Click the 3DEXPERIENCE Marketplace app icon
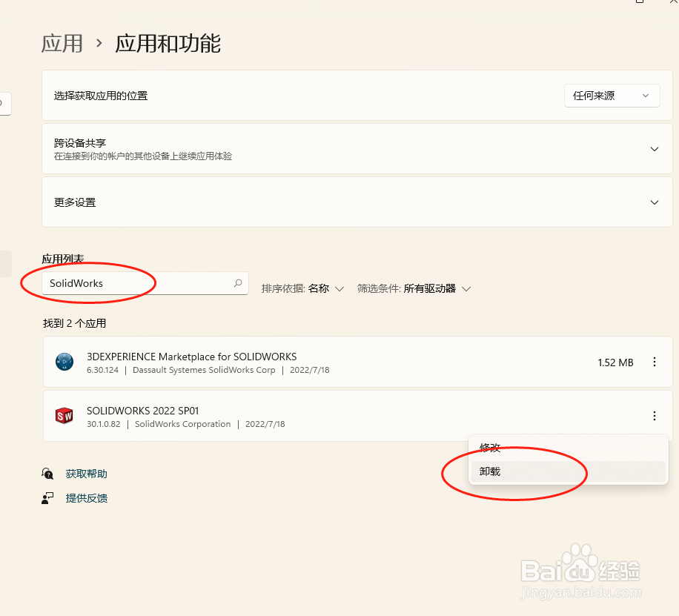 click(64, 362)
